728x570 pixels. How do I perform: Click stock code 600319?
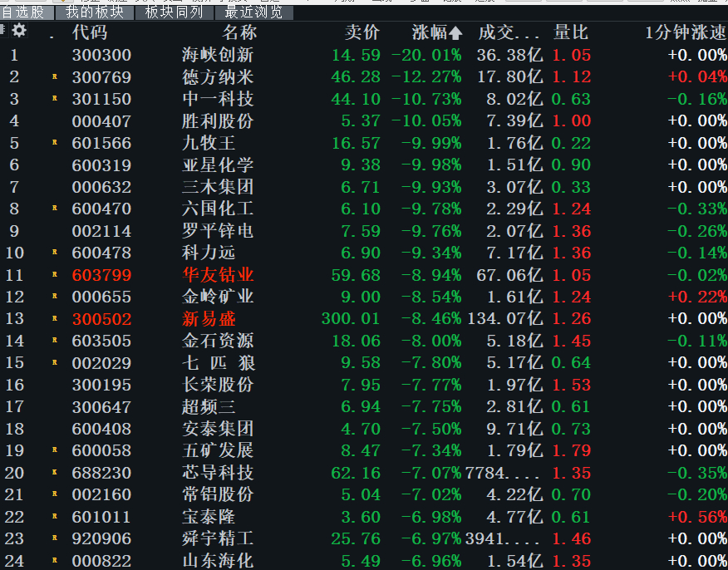click(x=101, y=165)
